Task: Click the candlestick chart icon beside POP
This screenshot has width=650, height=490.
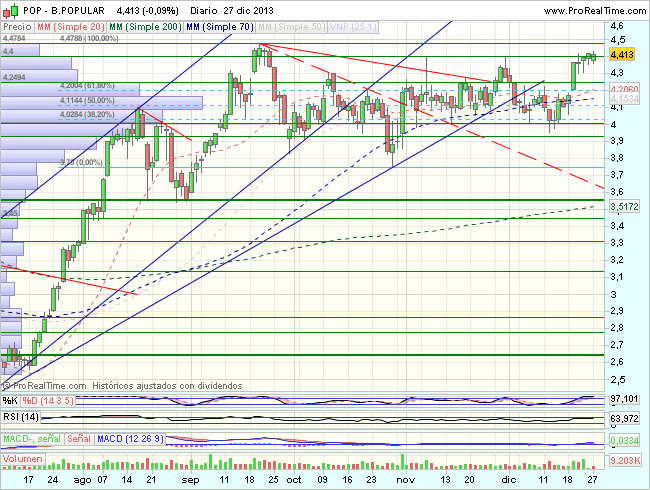Action: 10,11
